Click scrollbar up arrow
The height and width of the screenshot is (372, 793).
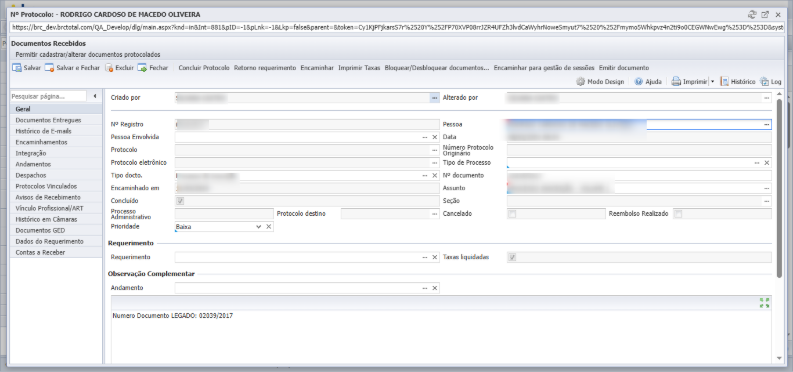coord(779,94)
